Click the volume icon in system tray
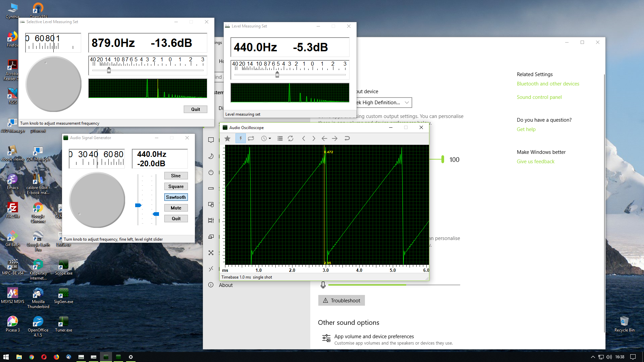Image resolution: width=644 pixels, height=362 pixels. tap(609, 357)
